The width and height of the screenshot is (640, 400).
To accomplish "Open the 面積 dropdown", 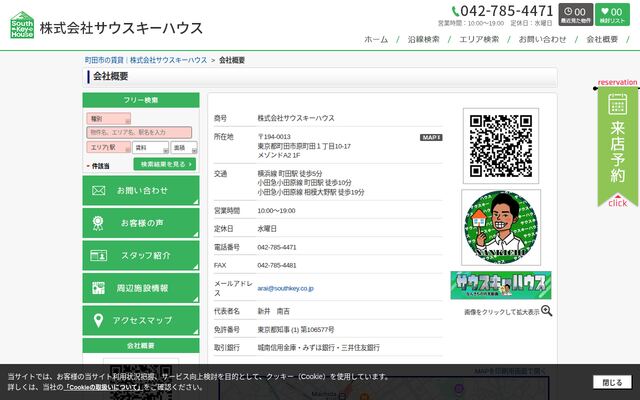I will 184,147.
